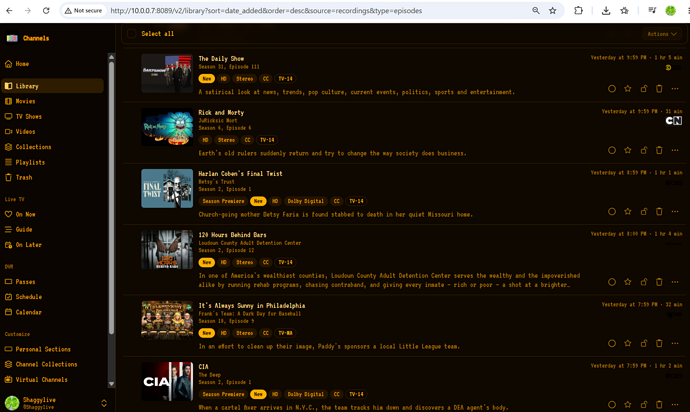
Task: Delete It's Always Sunny recording trash icon
Action: pos(659,343)
